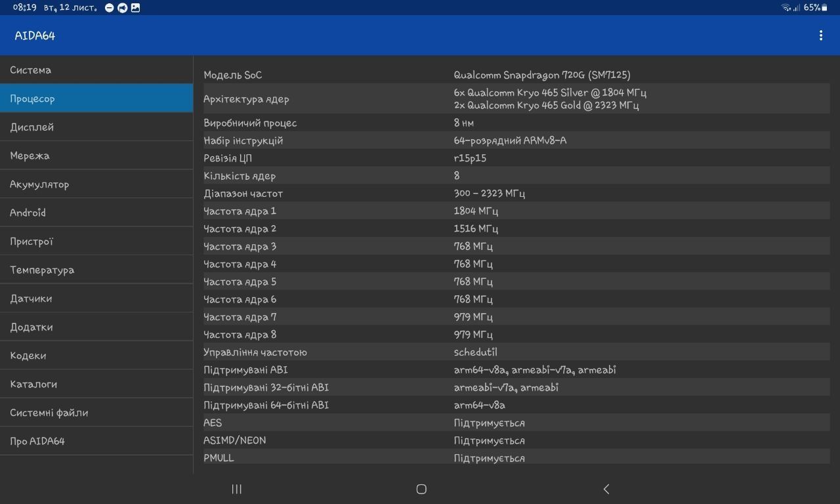Select the Управління частотою row label
This screenshot has height=504, width=840.
[x=255, y=352]
